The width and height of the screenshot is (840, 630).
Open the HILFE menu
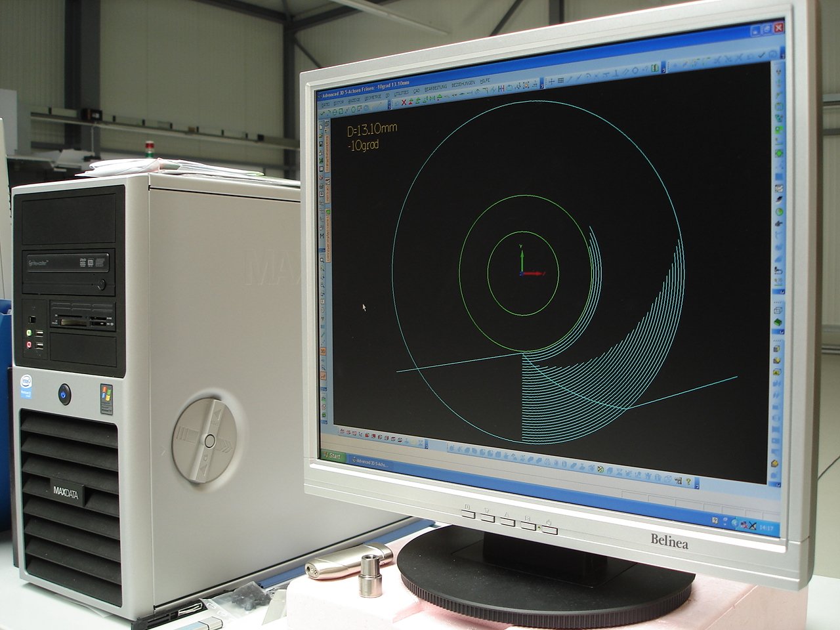point(485,81)
